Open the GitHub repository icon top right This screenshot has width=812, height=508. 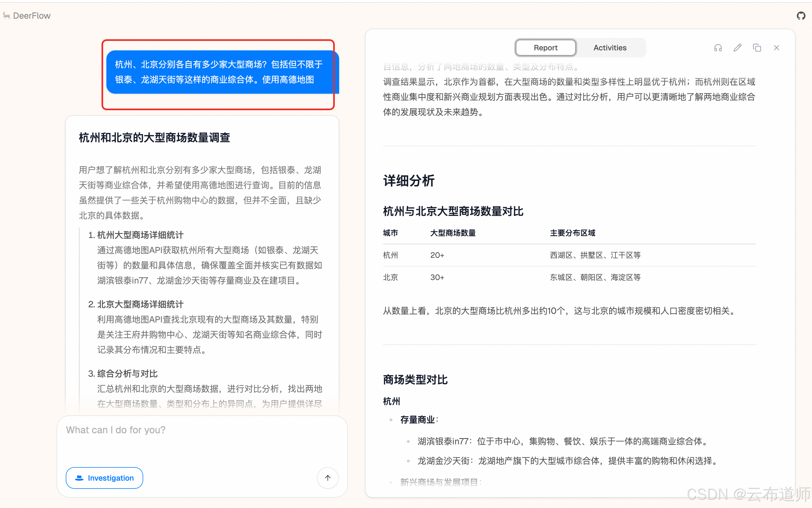pyautogui.click(x=801, y=15)
